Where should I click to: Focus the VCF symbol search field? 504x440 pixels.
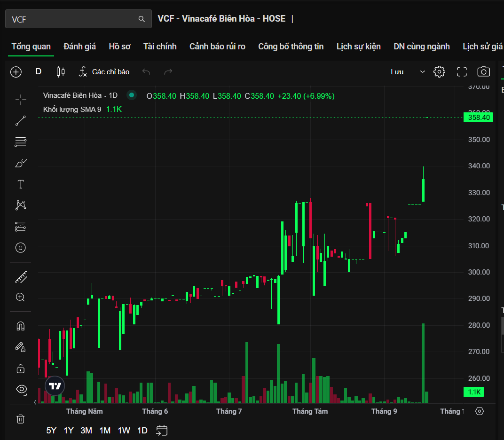point(78,19)
